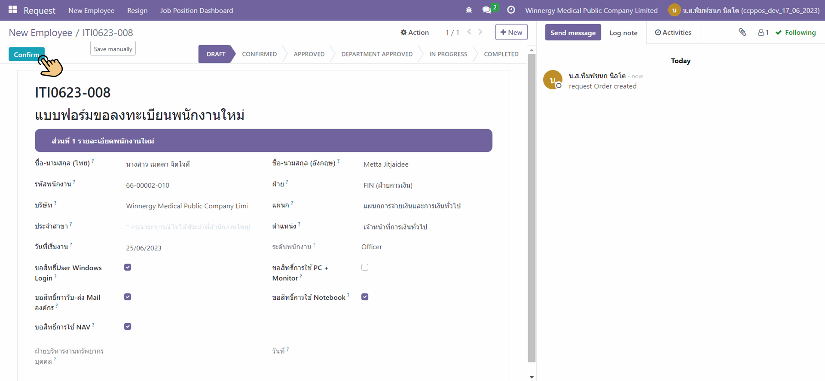The height and width of the screenshot is (381, 825).
Task: Click the record title ITI0623-008 heading
Action: click(73, 93)
